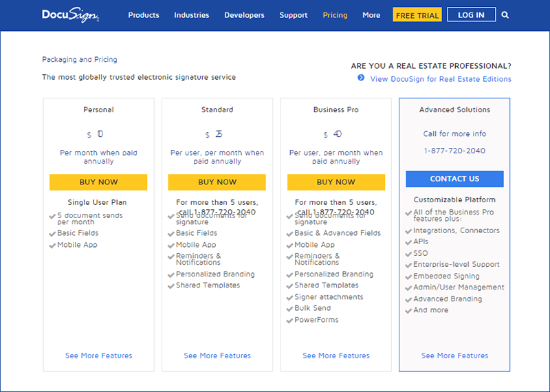Click the 'Enterprise-level Support' feature
Screen dimensions: 550x392
pyautogui.click(x=456, y=264)
